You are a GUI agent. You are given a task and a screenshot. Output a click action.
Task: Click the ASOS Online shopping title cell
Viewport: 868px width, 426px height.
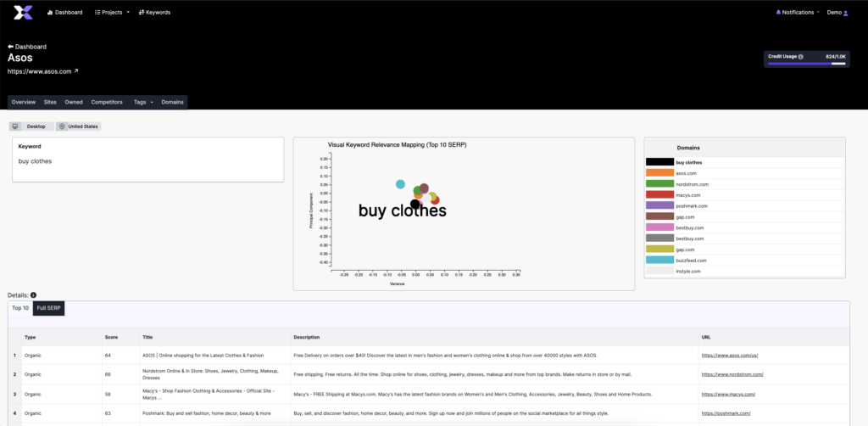pos(203,355)
